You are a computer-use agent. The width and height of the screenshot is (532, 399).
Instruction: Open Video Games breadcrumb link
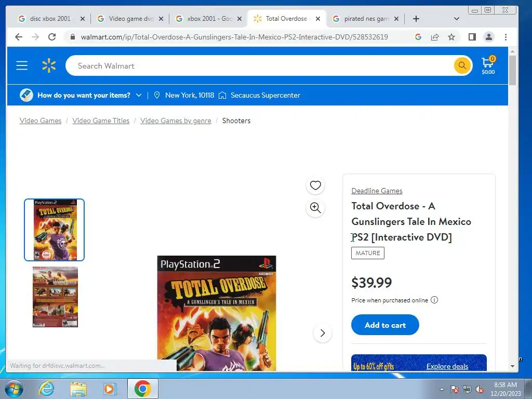pyautogui.click(x=41, y=121)
